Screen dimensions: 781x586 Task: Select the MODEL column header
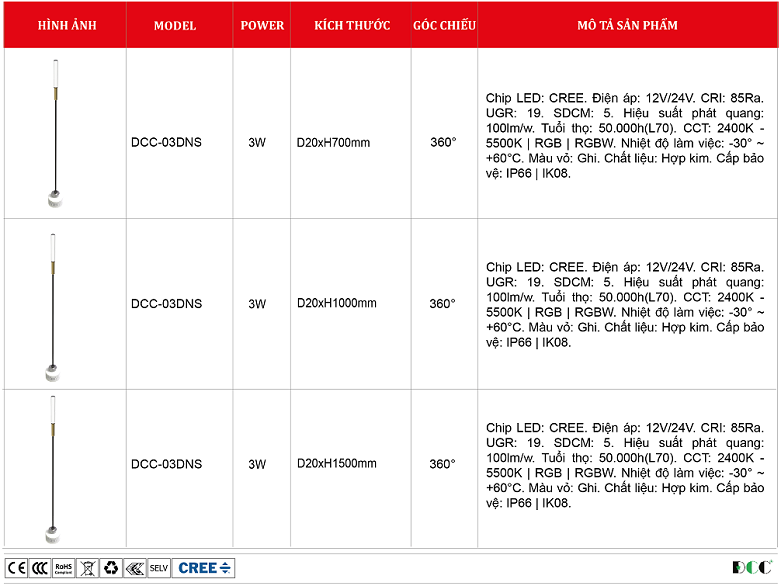click(175, 26)
